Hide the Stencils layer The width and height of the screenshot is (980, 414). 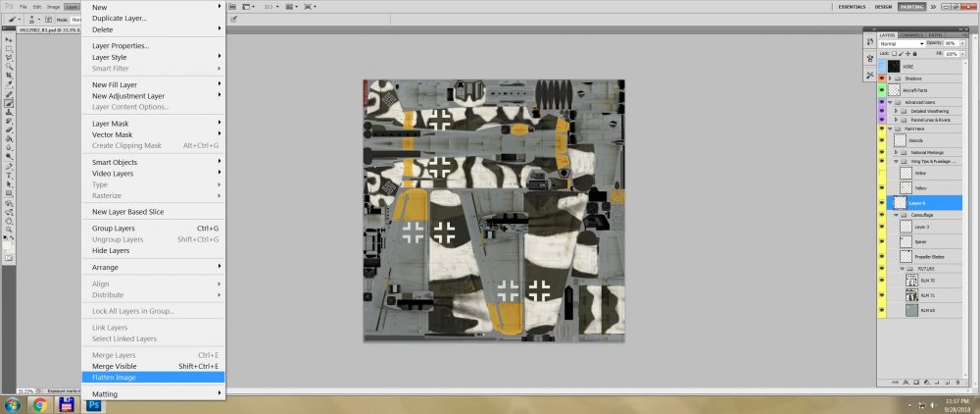click(x=882, y=140)
